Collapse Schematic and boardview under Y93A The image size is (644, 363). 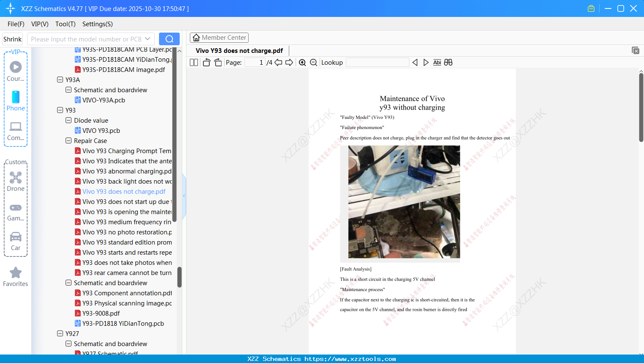click(x=69, y=90)
